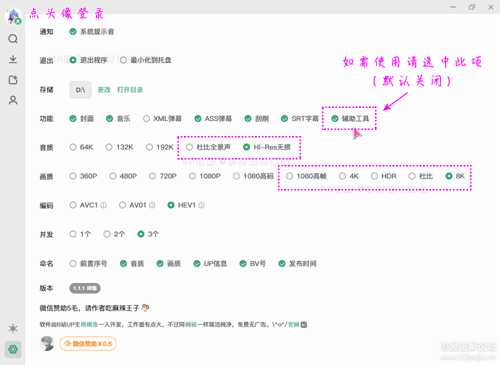Viewport: 500px width, 365px height.
Task: Toggle the ASS弹幕 checkbox
Action: tap(198, 118)
